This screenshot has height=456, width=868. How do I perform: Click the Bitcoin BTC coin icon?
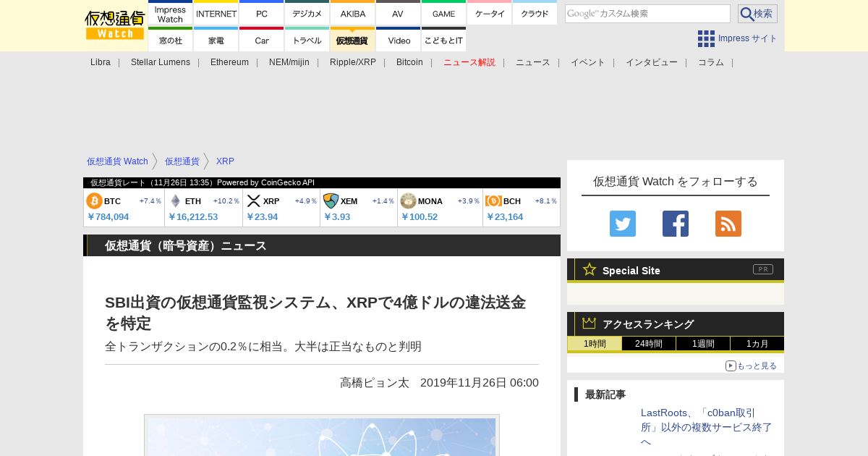[94, 200]
